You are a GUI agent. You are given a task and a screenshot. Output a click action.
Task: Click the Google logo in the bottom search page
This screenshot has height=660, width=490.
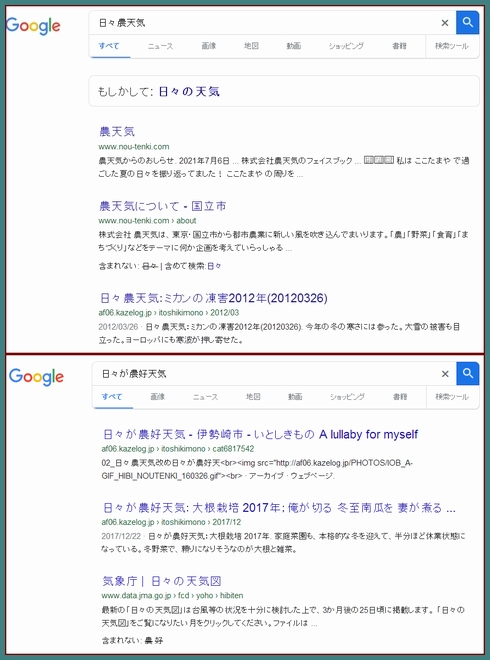[36, 377]
